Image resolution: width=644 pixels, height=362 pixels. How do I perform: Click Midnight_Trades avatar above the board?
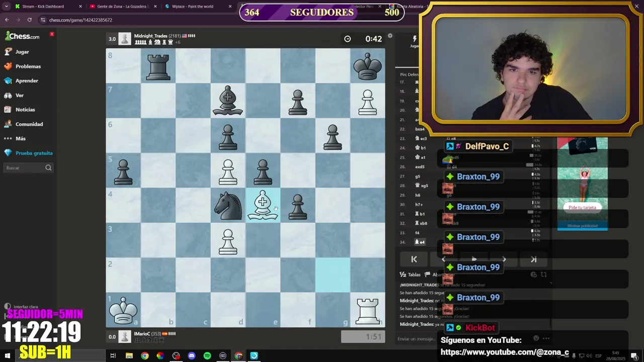pyautogui.click(x=125, y=39)
